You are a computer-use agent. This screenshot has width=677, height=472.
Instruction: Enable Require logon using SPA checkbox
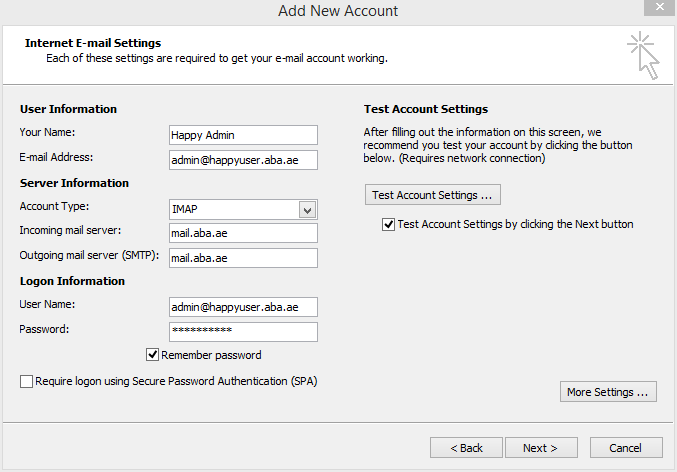(26, 381)
